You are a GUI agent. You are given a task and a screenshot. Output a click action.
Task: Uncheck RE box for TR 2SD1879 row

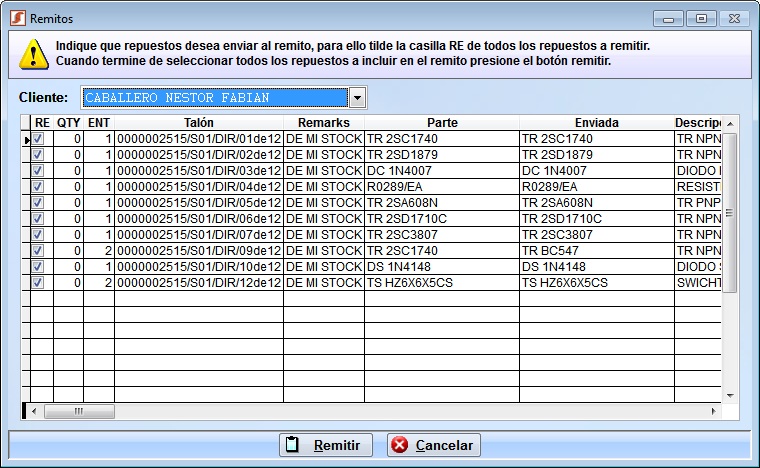(38, 155)
